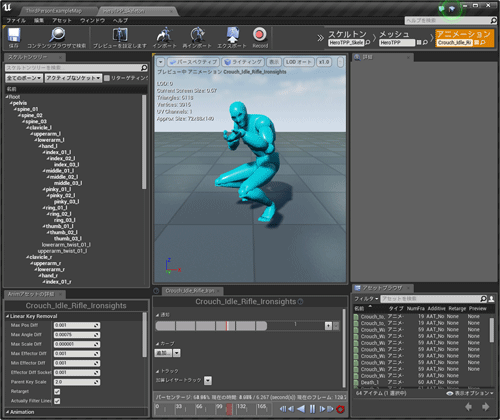Screen dimensions: 500x420
Task: Click the Save (保存) toolbar icon
Action: point(14,35)
